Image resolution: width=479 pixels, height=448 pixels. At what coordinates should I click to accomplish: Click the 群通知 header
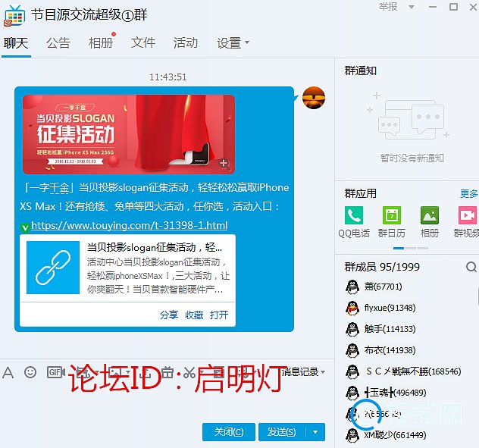pos(361,70)
